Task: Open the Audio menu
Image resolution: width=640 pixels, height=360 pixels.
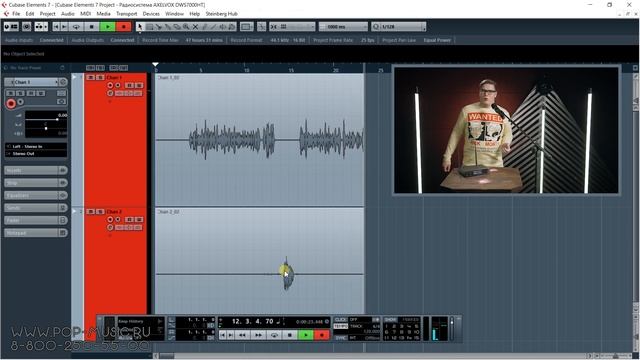Action: pyautogui.click(x=68, y=13)
